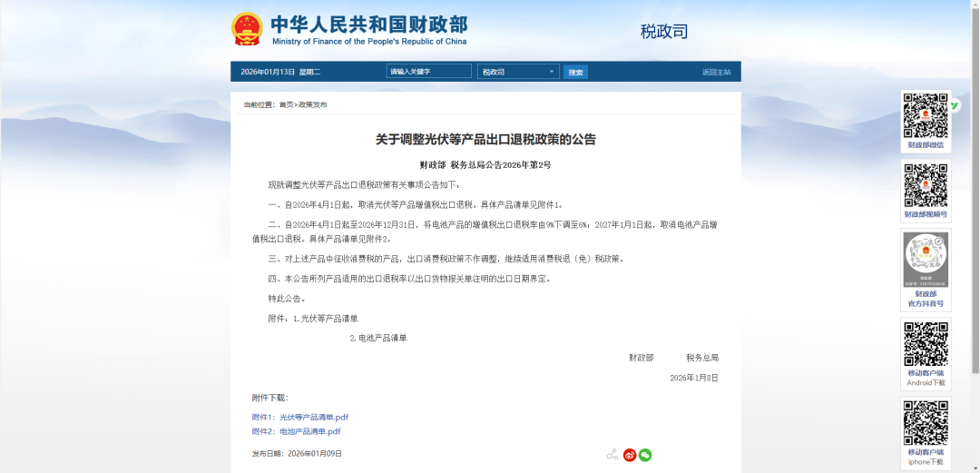Click the 返回主站 link
980x473 pixels.
[715, 72]
